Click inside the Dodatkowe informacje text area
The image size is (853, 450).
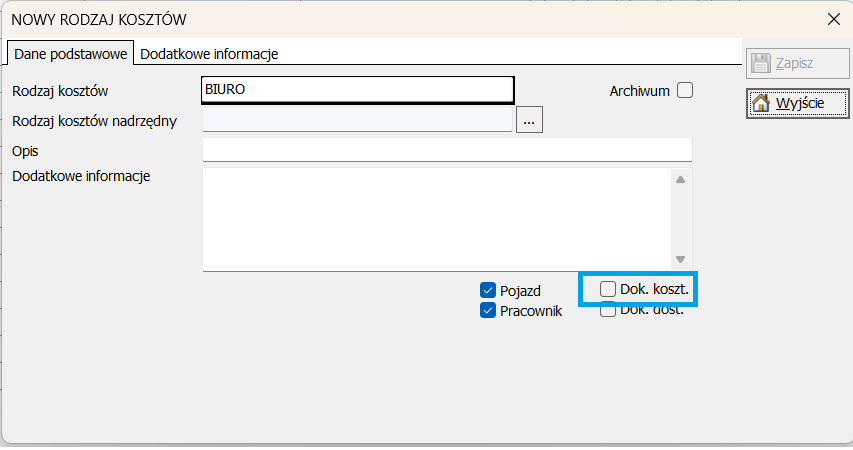click(x=435, y=218)
